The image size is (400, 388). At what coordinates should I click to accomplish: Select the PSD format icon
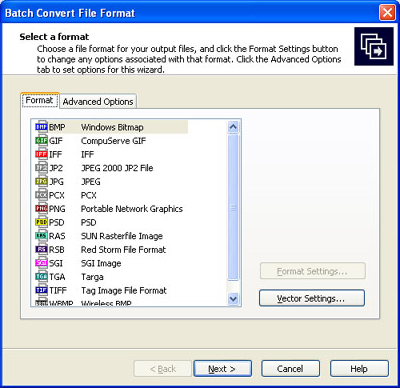point(41,222)
